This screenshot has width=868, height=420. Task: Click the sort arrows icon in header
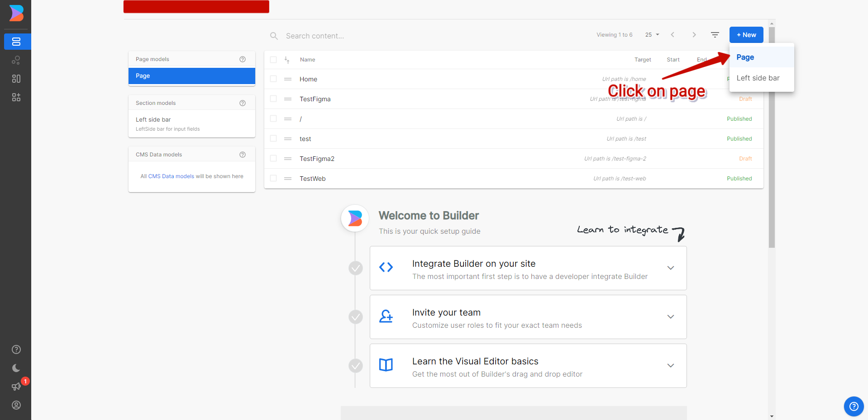click(287, 60)
